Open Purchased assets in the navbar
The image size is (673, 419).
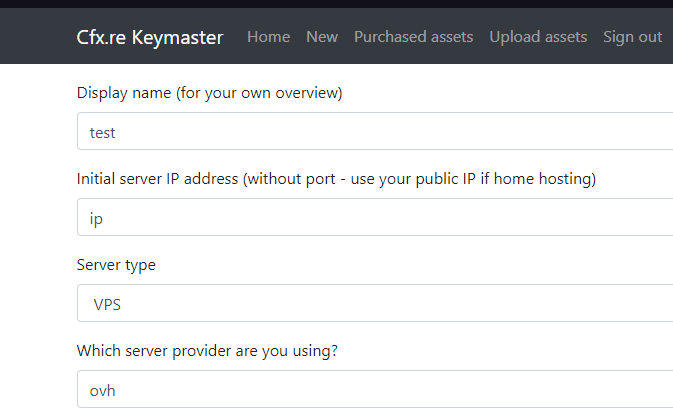[413, 37]
